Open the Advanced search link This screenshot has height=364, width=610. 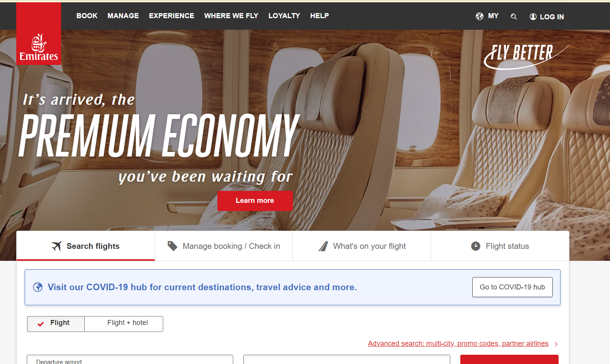coord(458,344)
